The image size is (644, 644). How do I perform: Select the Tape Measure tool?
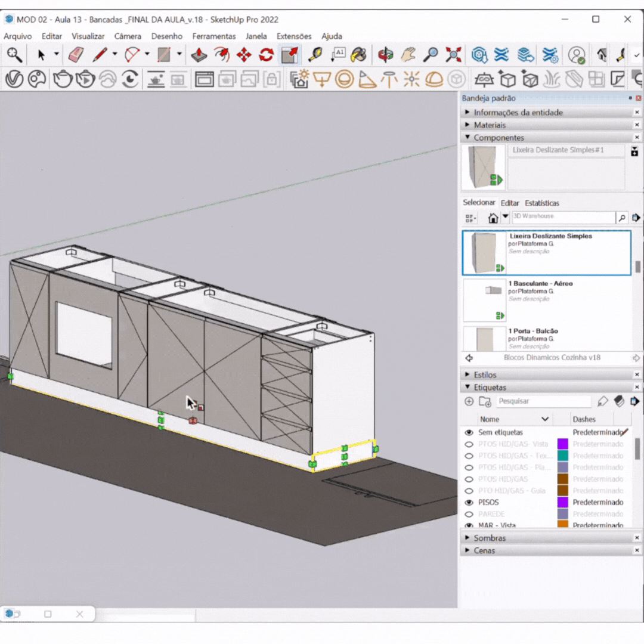coord(315,55)
